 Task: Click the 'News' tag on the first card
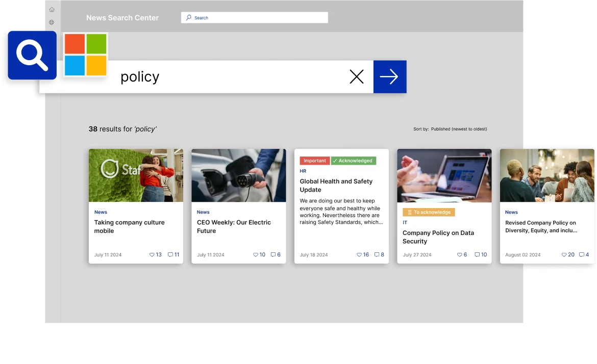tap(101, 212)
